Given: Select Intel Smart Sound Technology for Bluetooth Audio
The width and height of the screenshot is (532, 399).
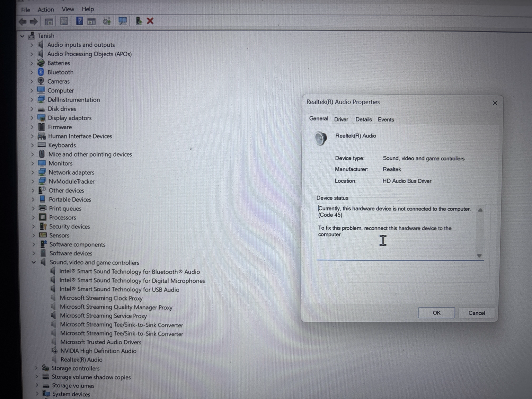Looking at the screenshot, I should point(130,272).
